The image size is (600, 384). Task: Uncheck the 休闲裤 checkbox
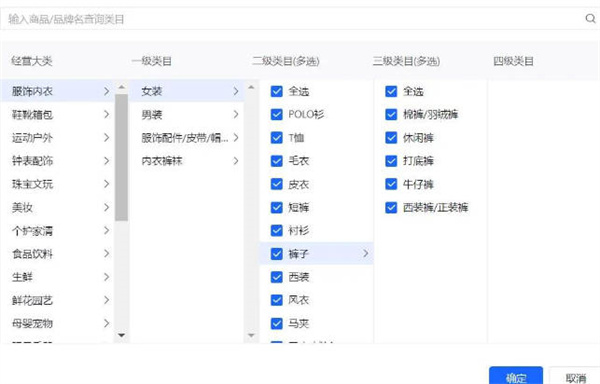(391, 138)
